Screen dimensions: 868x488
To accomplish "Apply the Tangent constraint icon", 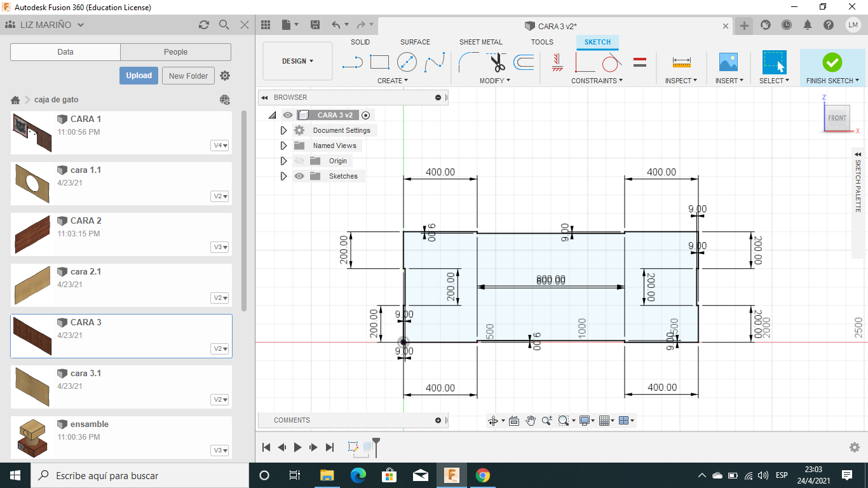I will pos(611,62).
